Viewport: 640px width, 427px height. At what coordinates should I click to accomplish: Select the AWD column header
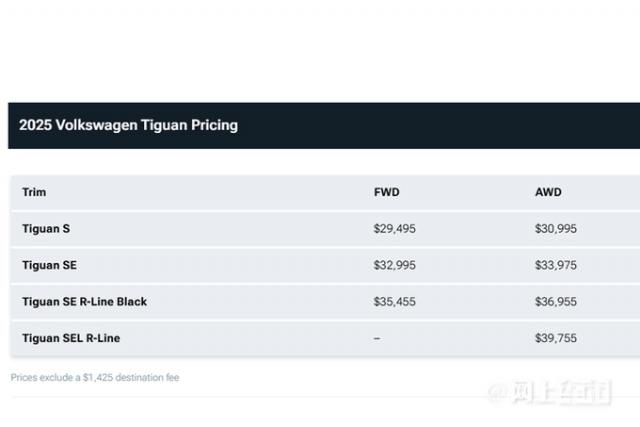point(548,192)
